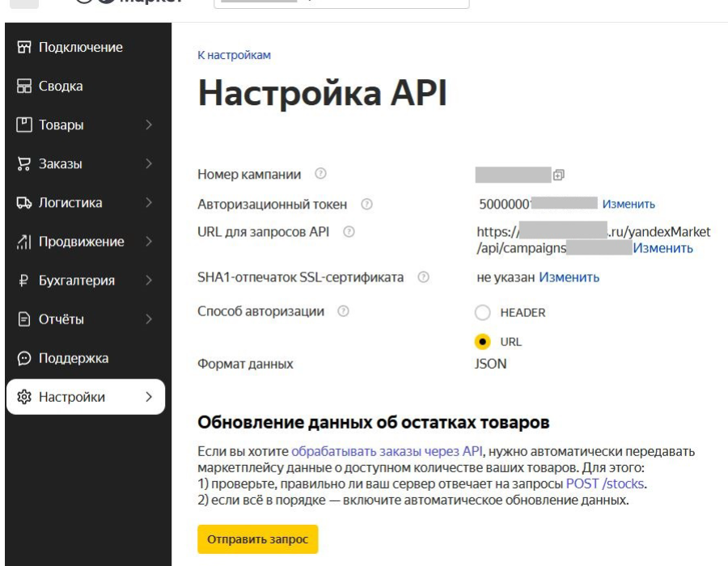The image size is (728, 566).
Task: Click Изменить for SHA1 SSL fingerprint
Action: [569, 277]
